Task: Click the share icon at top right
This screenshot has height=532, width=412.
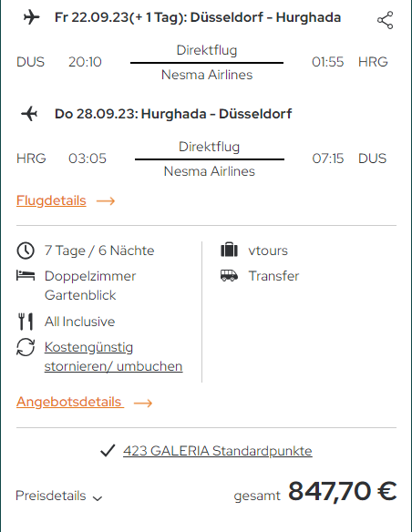Action: [x=386, y=20]
